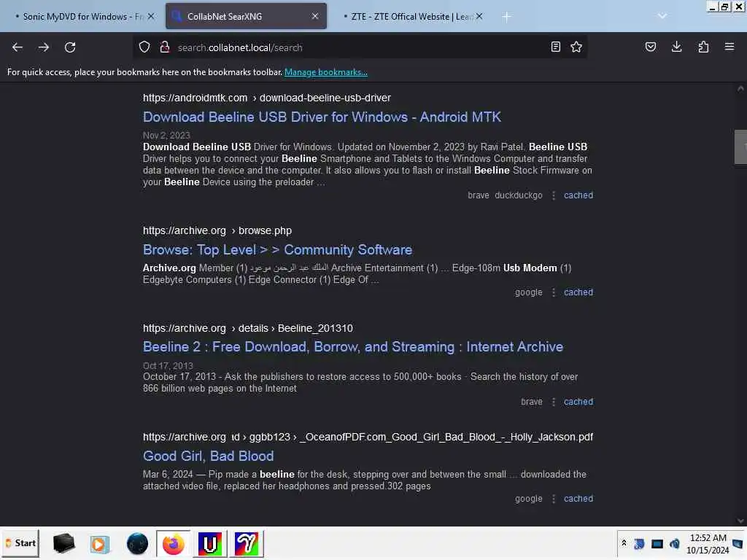The height and width of the screenshot is (560, 747).
Task: Expand options menu for Community Software result
Action: tap(554, 292)
